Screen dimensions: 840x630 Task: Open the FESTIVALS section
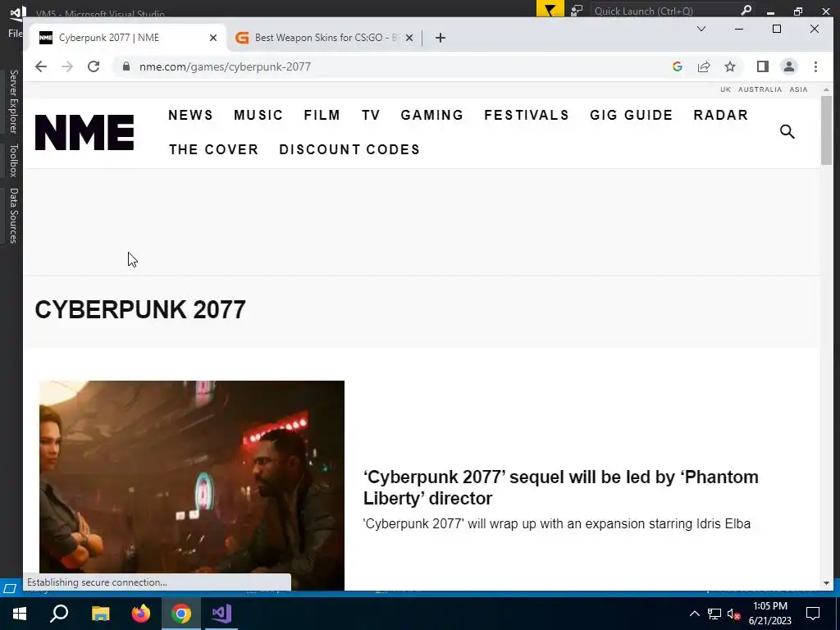pyautogui.click(x=527, y=115)
